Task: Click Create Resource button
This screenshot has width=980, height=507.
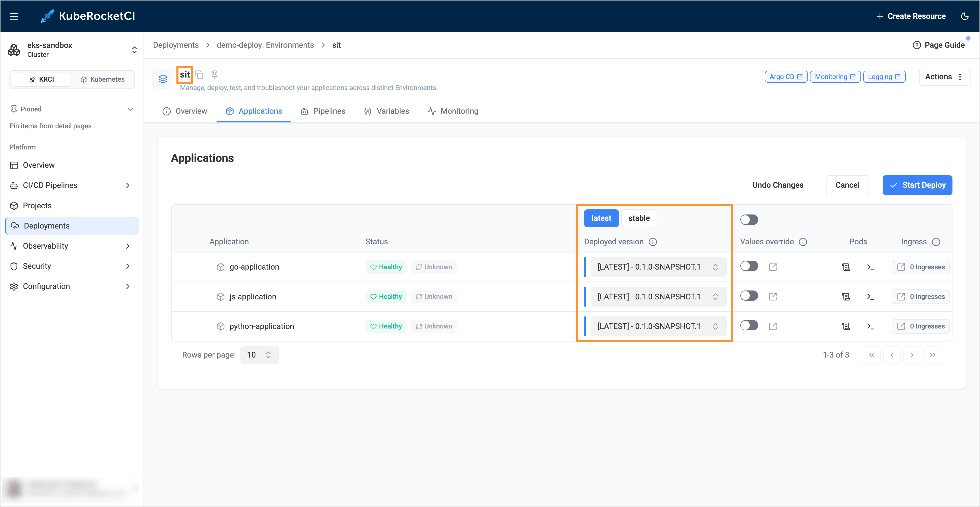Action: pyautogui.click(x=911, y=16)
